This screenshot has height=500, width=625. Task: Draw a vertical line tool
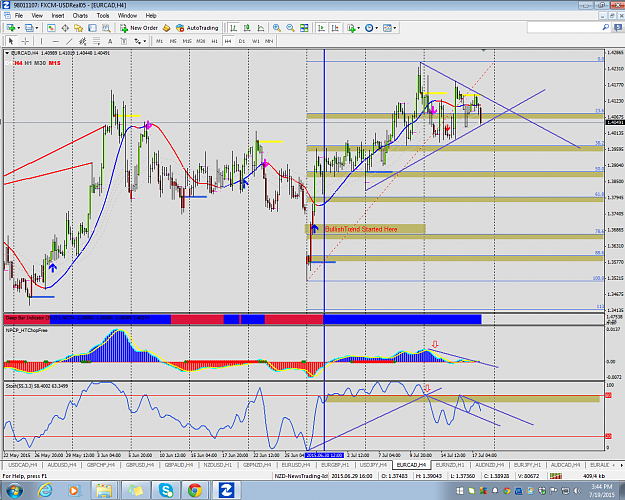(41, 41)
